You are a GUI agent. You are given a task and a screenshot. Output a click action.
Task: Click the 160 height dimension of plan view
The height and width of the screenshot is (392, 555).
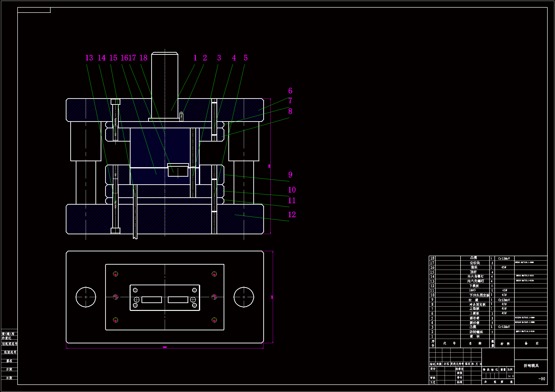pyautogui.click(x=272, y=297)
